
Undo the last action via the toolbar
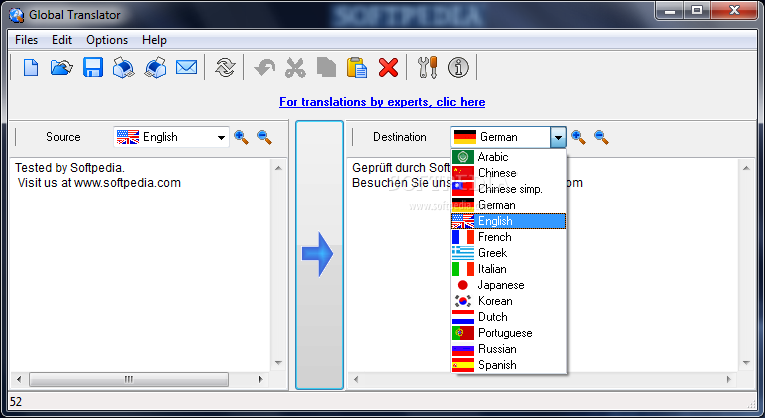click(265, 67)
